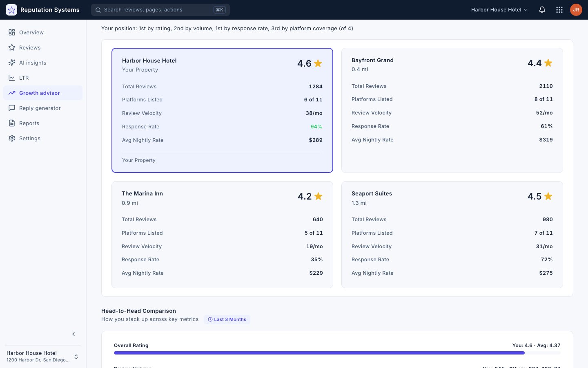Click the AI insights sparkle icon
The image size is (588, 368).
coord(12,63)
